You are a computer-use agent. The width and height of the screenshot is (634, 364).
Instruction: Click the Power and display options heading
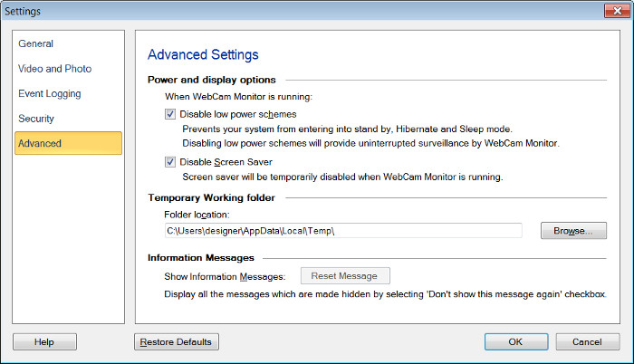click(212, 80)
